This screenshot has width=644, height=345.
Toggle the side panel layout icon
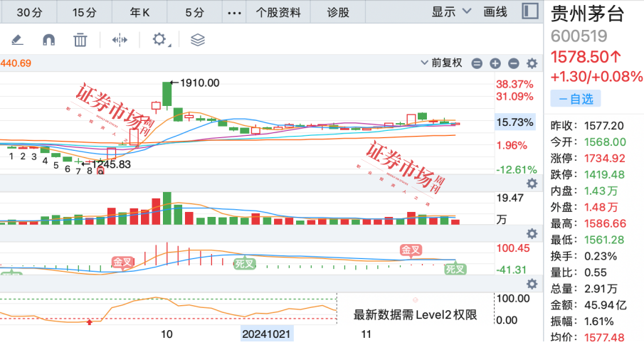point(530,11)
